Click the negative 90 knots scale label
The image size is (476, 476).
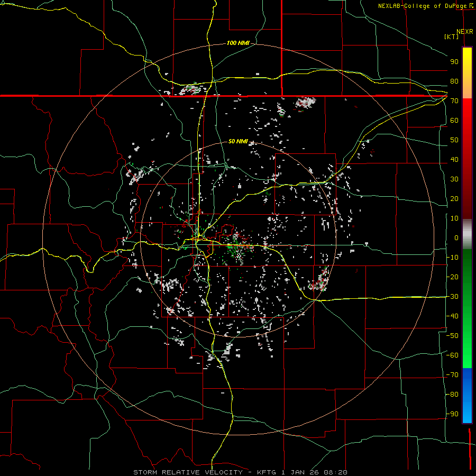(x=452, y=414)
